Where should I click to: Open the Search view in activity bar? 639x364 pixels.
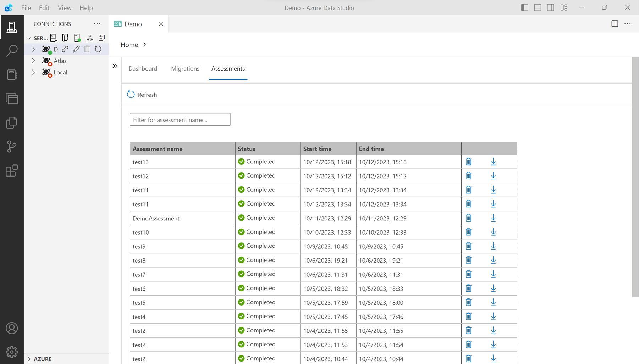pos(12,51)
